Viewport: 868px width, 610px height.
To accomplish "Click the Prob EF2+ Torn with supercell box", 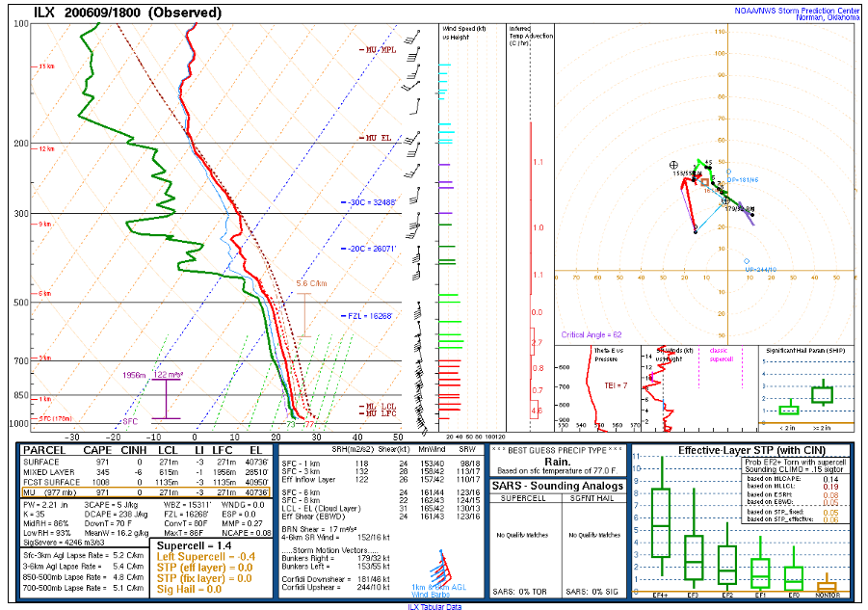I will click(795, 490).
